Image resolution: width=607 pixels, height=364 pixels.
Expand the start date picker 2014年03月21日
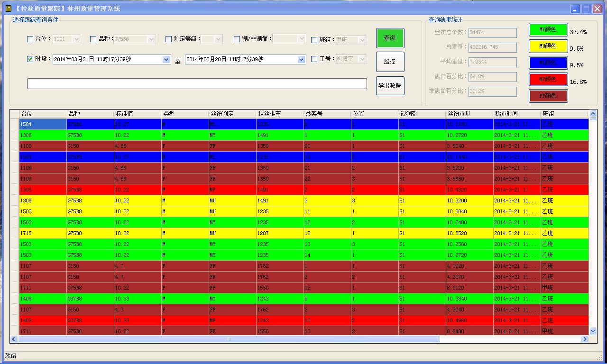166,60
